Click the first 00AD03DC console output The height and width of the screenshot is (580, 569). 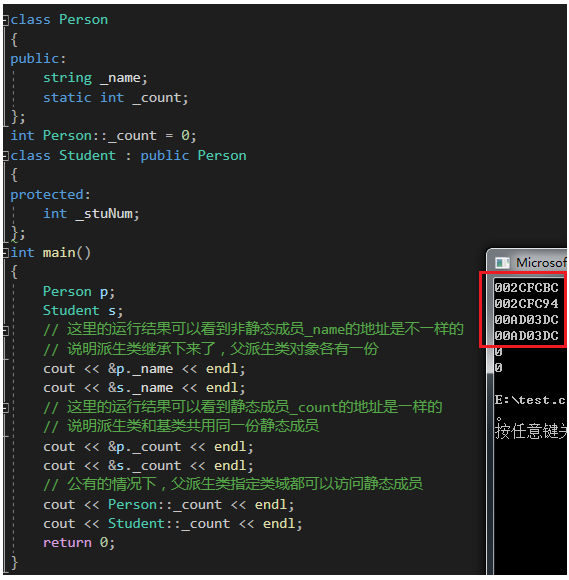point(526,320)
